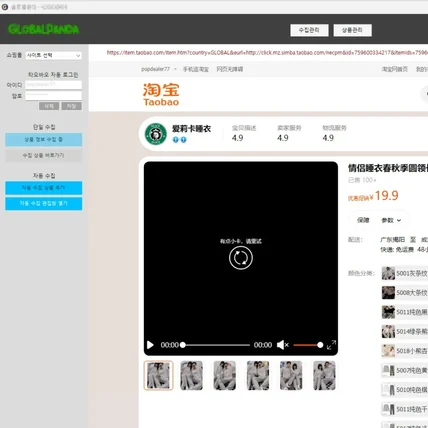Enter fullscreen video mode
428x428 pixels.
pos(331,345)
